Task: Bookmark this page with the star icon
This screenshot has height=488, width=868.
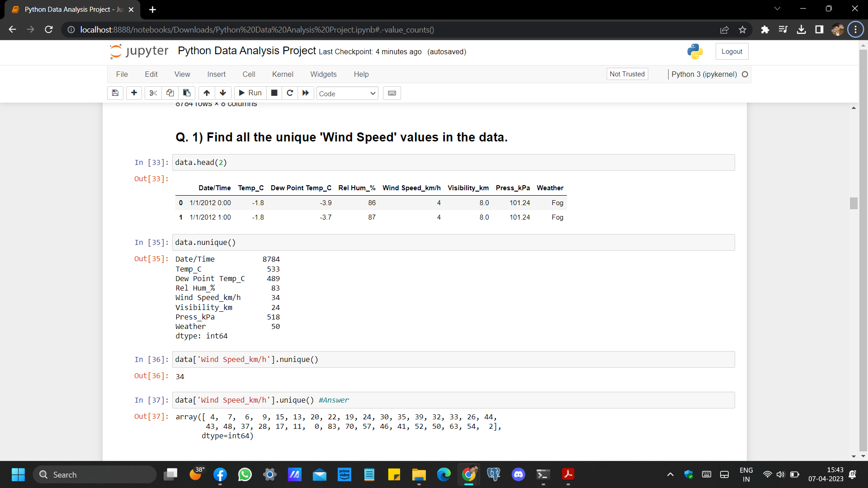Action: pyautogui.click(x=742, y=30)
